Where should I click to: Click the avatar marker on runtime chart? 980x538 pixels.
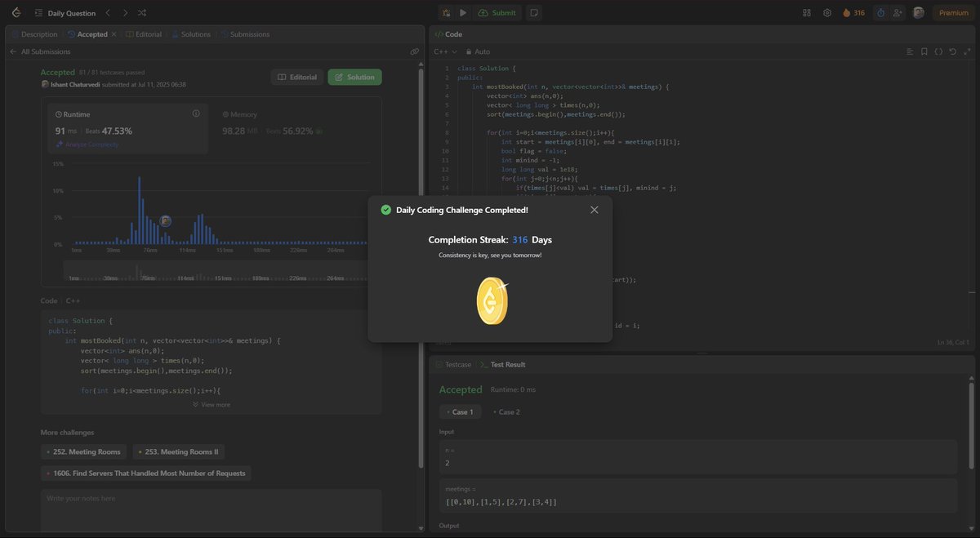[166, 221]
